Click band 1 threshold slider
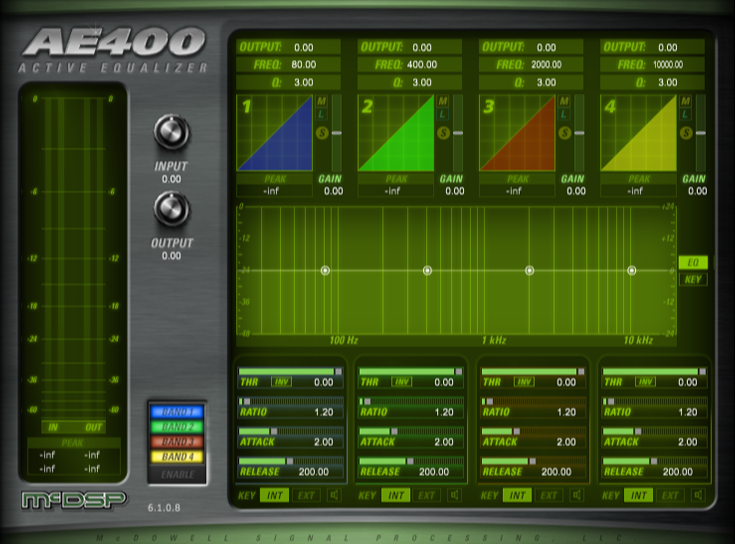The height and width of the screenshot is (544, 735). [291, 372]
